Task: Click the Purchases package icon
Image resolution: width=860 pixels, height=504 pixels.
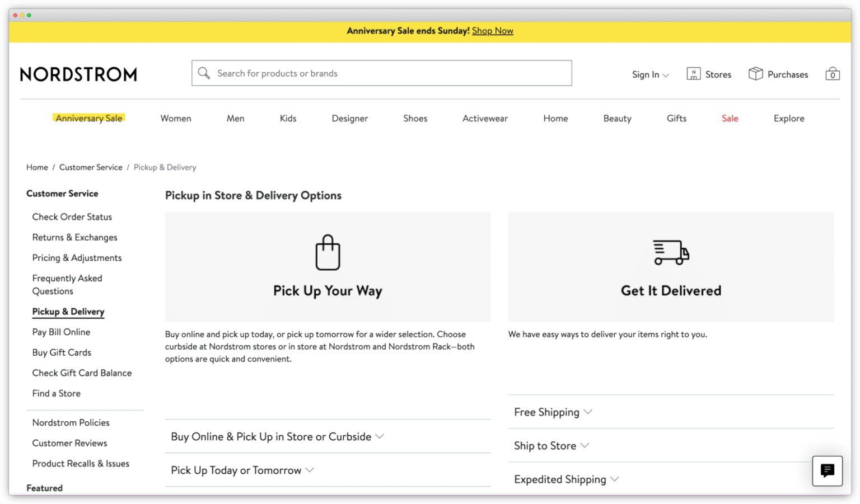Action: (756, 73)
